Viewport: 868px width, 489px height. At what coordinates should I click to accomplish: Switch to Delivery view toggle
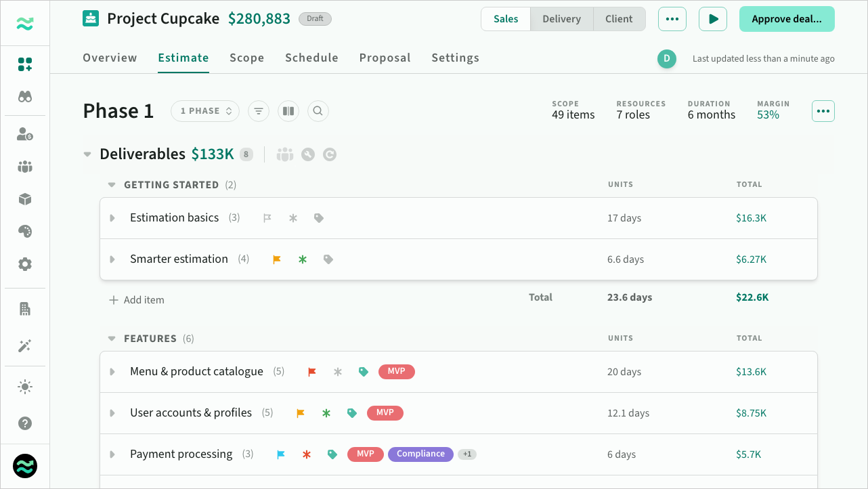(x=561, y=19)
